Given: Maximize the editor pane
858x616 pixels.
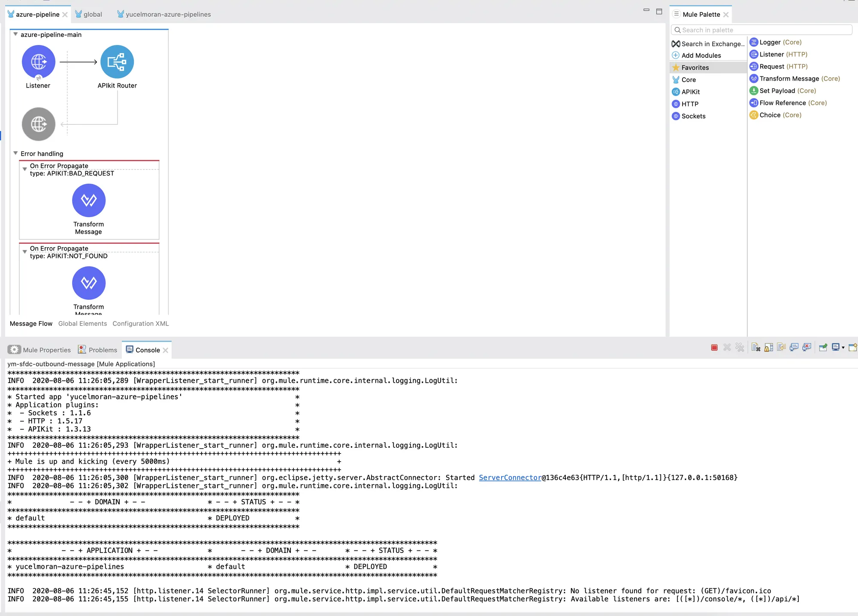Looking at the screenshot, I should click(659, 12).
